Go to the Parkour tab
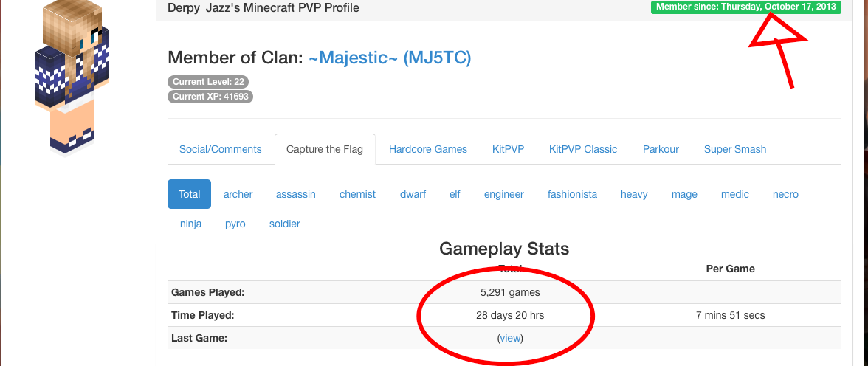 661,149
